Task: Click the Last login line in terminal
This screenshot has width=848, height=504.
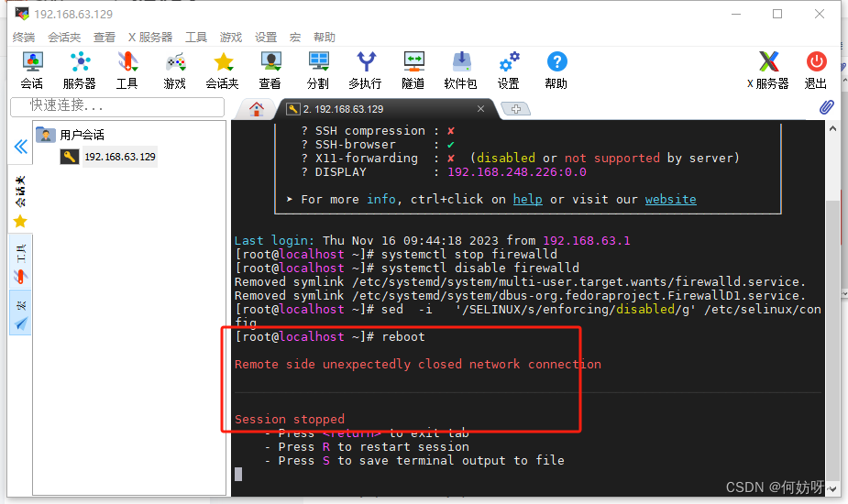Action: (x=432, y=241)
